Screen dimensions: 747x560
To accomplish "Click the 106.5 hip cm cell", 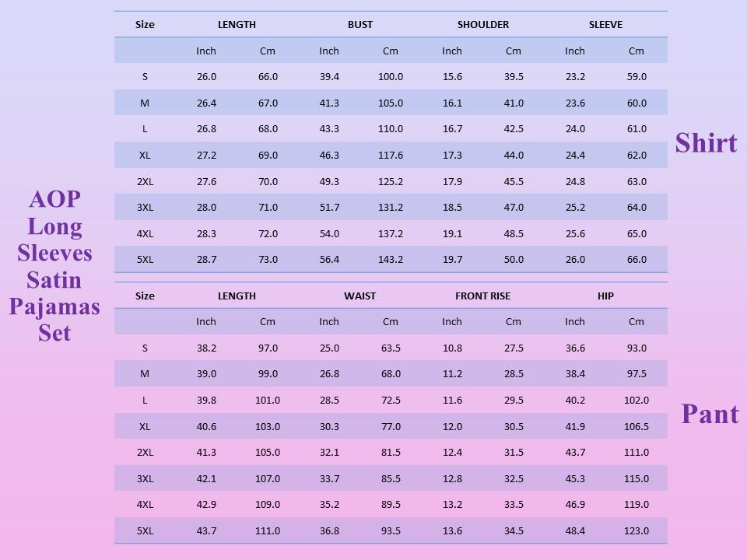I will point(637,427).
